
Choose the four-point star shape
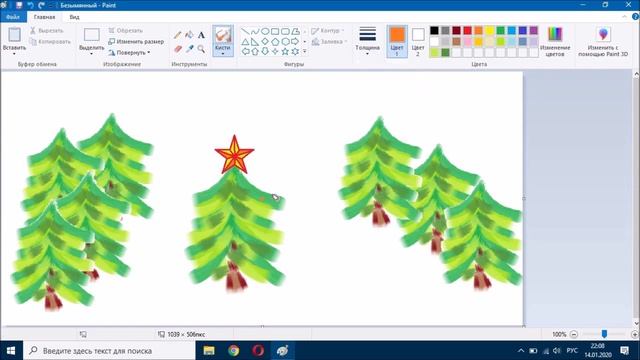pyautogui.click(x=275, y=51)
